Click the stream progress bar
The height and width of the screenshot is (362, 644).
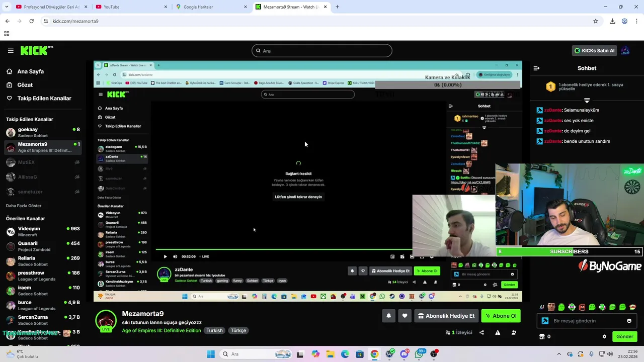(x=284, y=249)
